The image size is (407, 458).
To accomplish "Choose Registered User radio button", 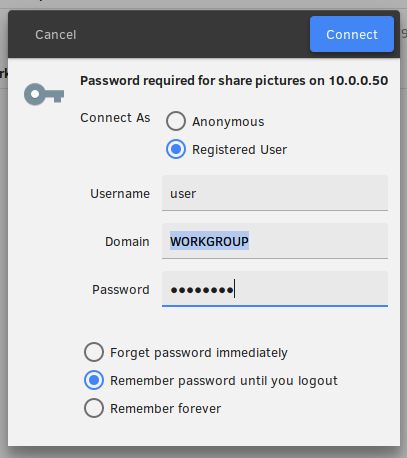I will click(176, 149).
